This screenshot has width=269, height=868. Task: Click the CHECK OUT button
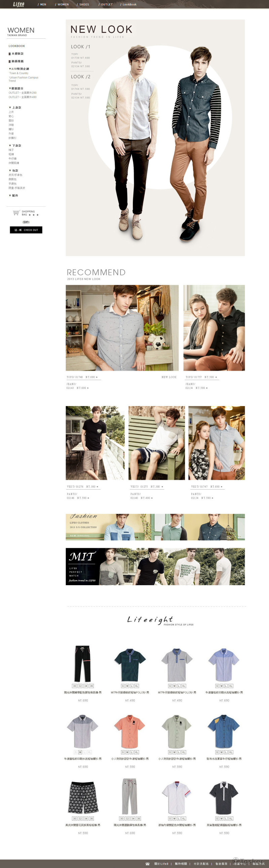(x=26, y=230)
